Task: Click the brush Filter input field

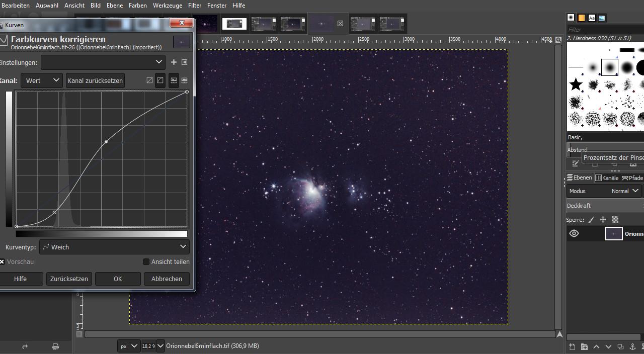Action: click(605, 30)
